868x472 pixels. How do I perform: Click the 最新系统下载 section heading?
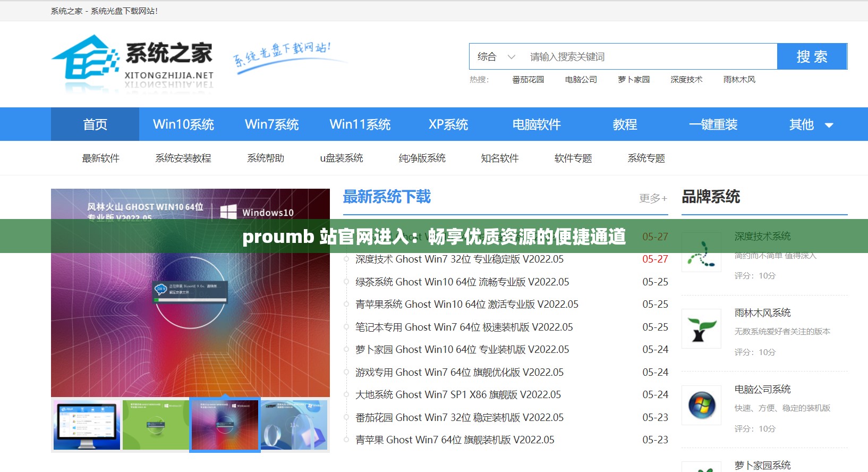tap(387, 197)
